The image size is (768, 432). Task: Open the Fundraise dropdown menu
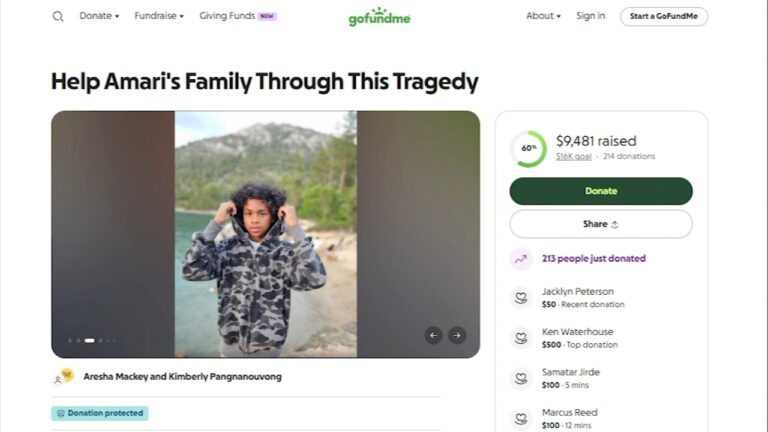(x=160, y=16)
